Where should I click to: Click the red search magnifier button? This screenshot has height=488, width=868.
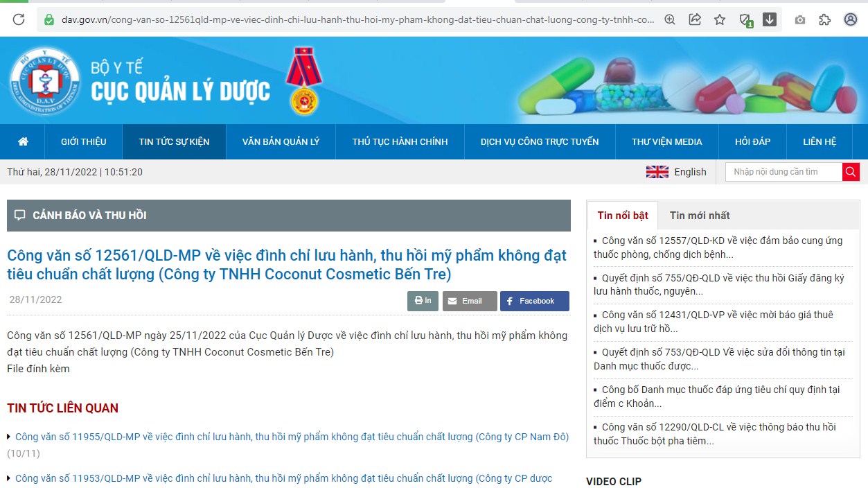[851, 172]
